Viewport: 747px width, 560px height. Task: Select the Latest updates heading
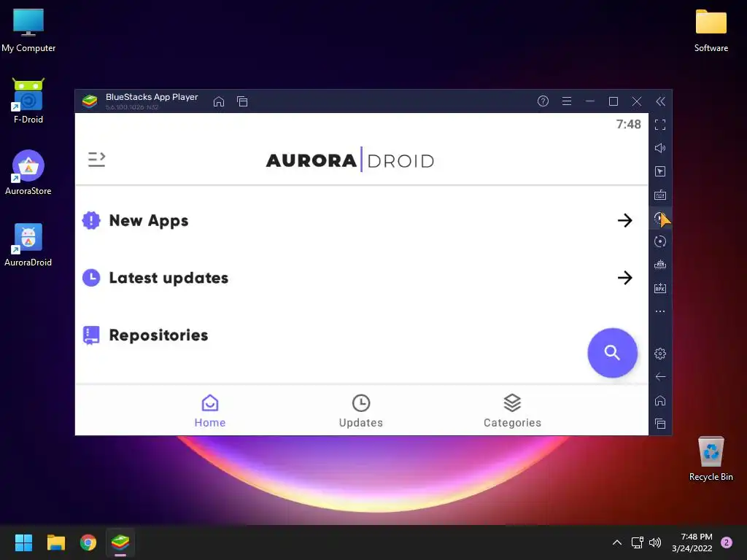click(x=169, y=278)
